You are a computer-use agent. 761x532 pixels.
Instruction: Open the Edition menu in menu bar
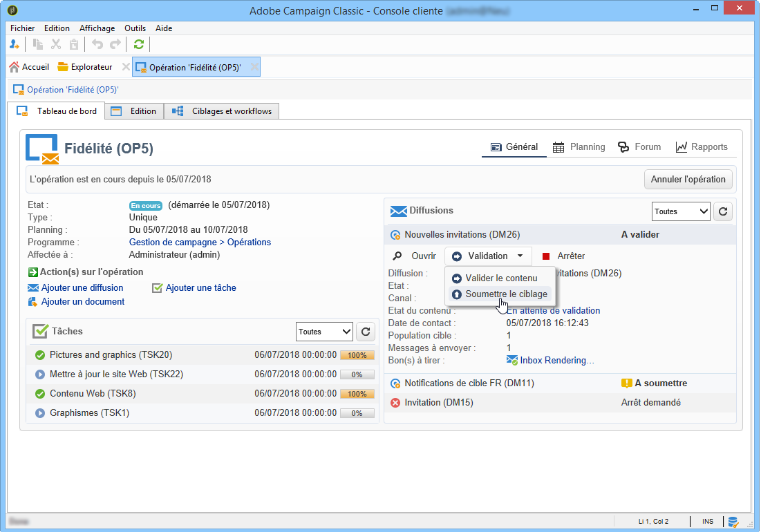57,28
